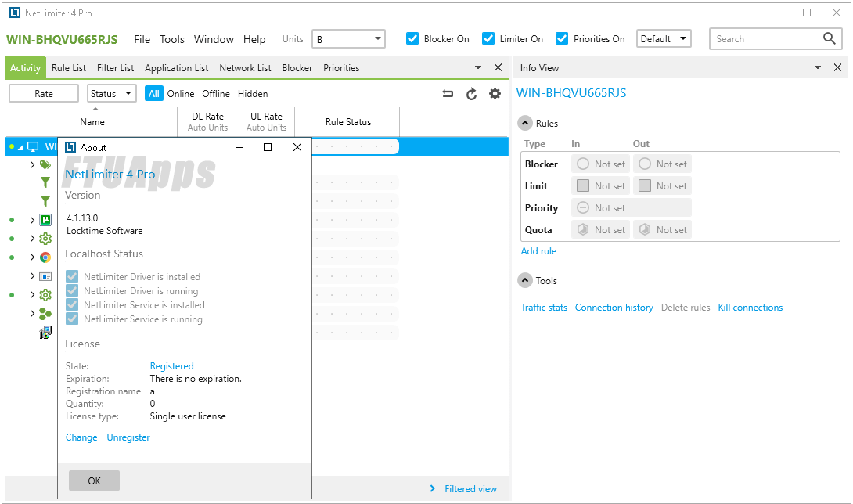Switch to the Application List tab
Viewport: 853px width, 504px height.
(x=176, y=68)
